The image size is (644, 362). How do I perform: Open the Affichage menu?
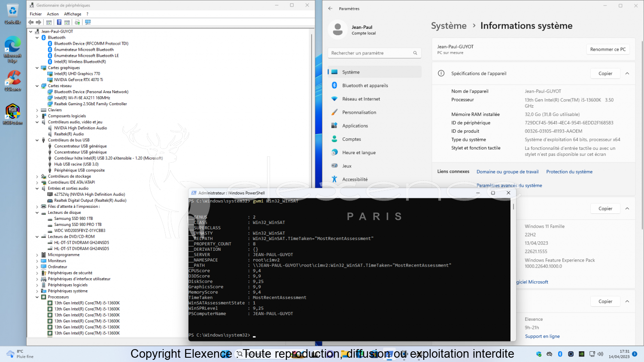point(73,14)
